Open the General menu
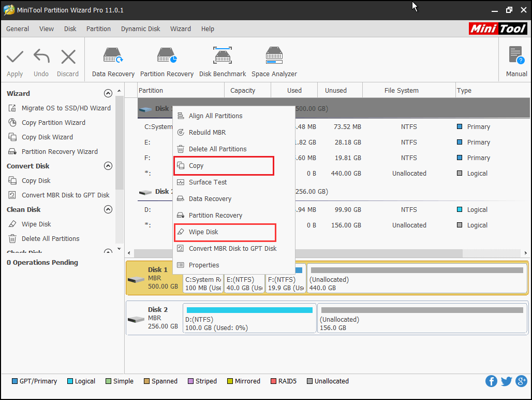Viewport: 532px width, 400px height. [x=18, y=29]
